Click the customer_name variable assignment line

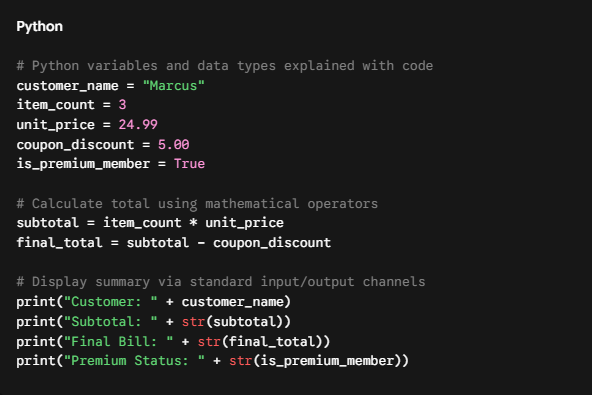click(110, 86)
